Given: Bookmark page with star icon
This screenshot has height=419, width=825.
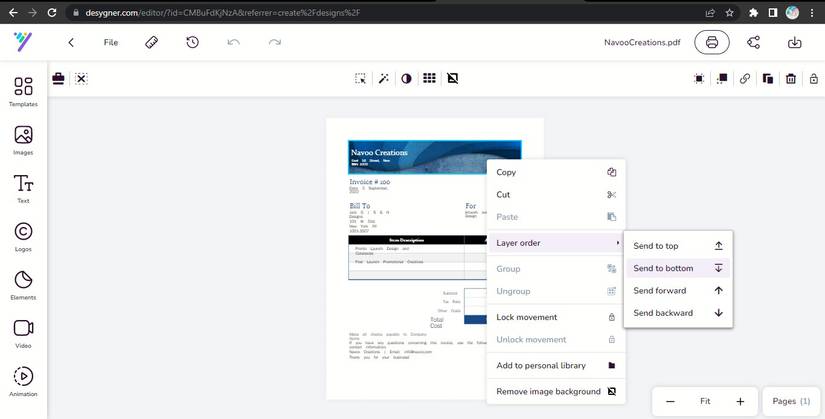Looking at the screenshot, I should point(729,13).
